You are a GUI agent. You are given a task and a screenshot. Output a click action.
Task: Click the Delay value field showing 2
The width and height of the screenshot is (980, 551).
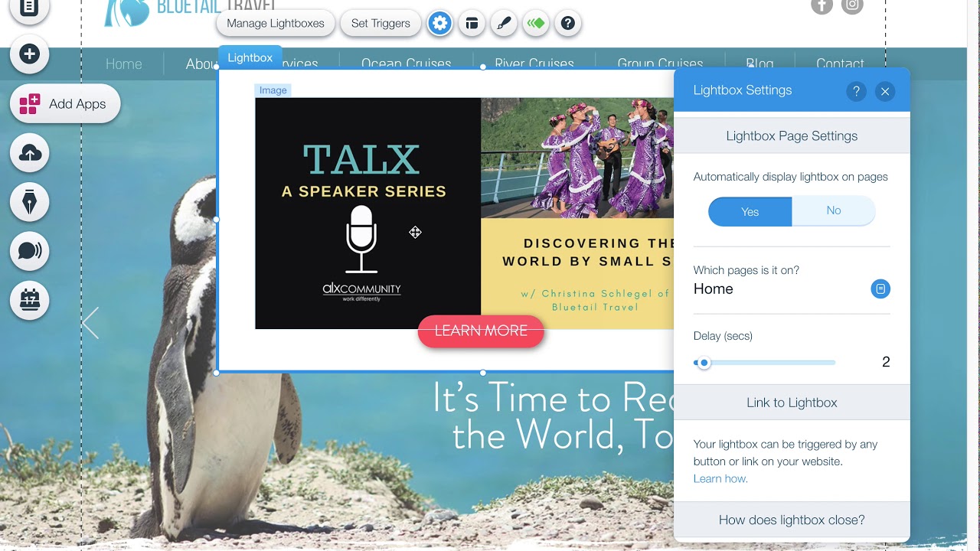tap(886, 362)
